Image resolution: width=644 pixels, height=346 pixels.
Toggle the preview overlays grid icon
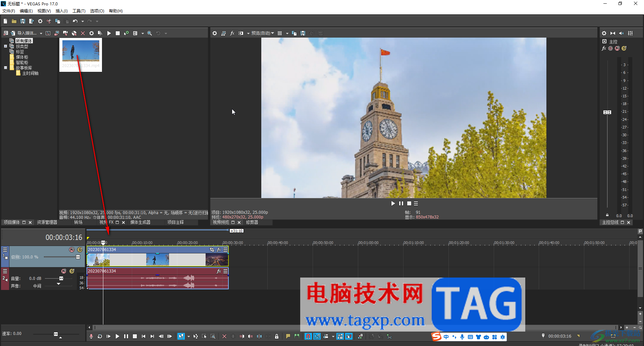pos(280,33)
